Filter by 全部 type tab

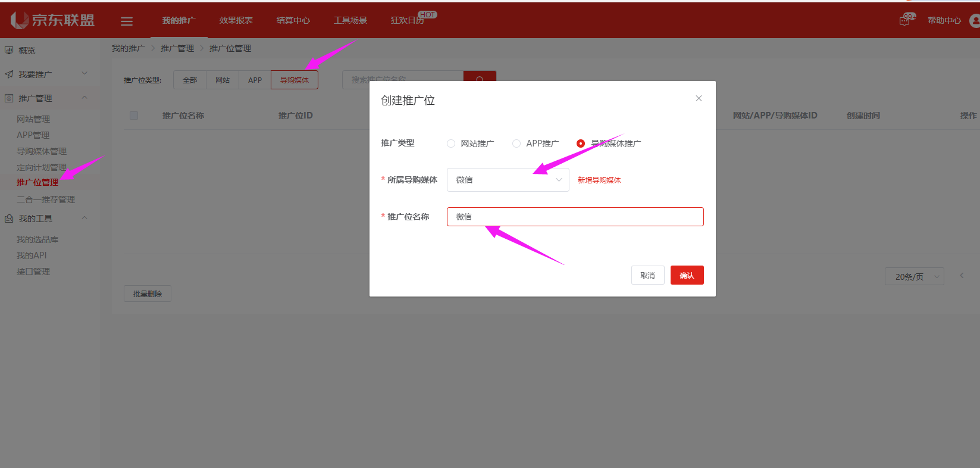(x=190, y=80)
